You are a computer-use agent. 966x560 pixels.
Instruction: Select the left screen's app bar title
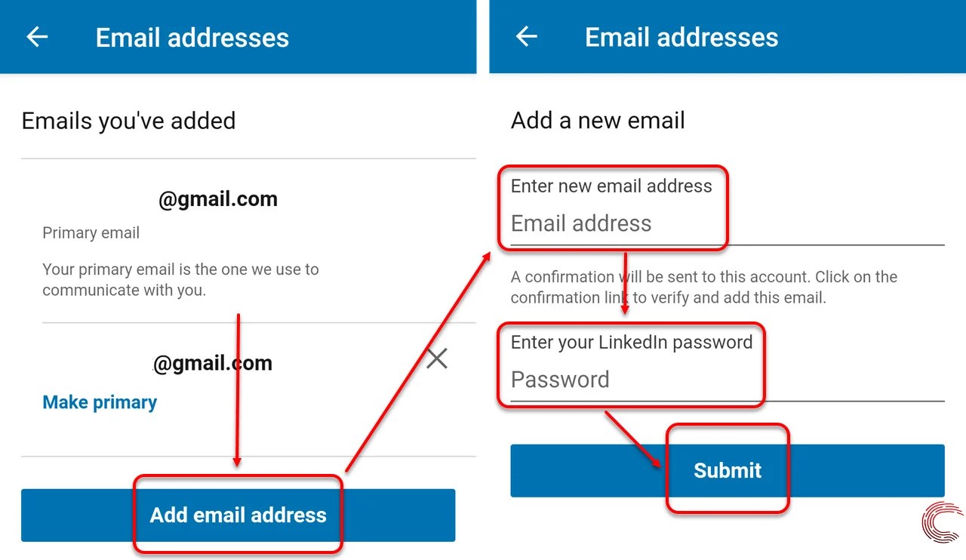pyautogui.click(x=192, y=37)
